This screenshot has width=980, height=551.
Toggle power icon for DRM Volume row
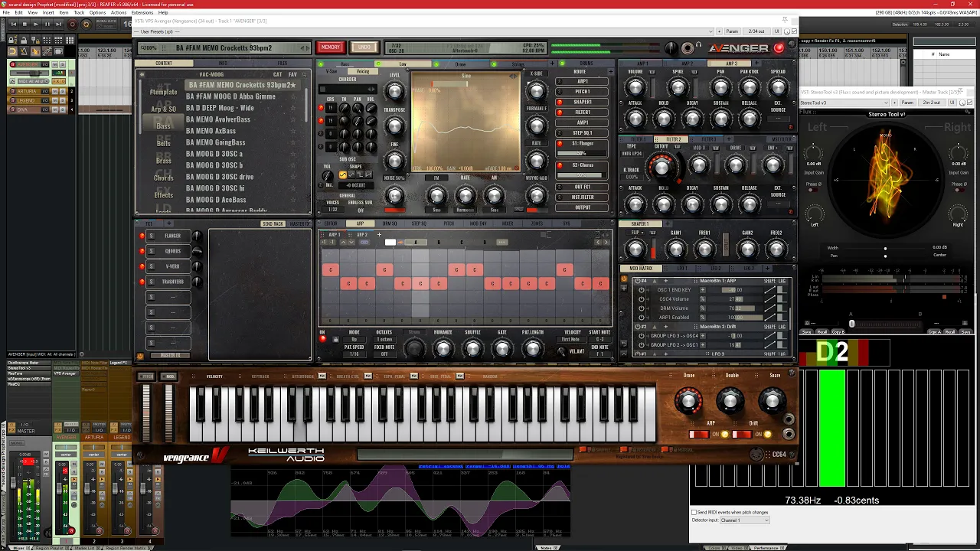(x=641, y=308)
